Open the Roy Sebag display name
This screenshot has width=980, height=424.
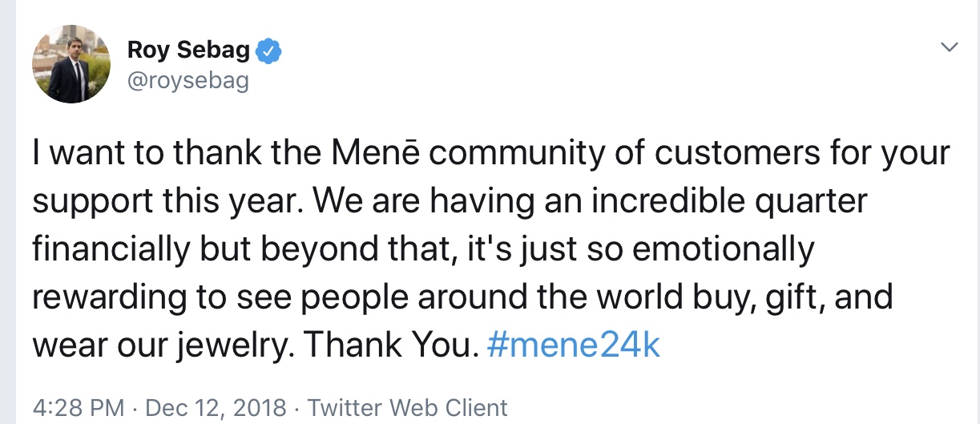click(x=188, y=51)
